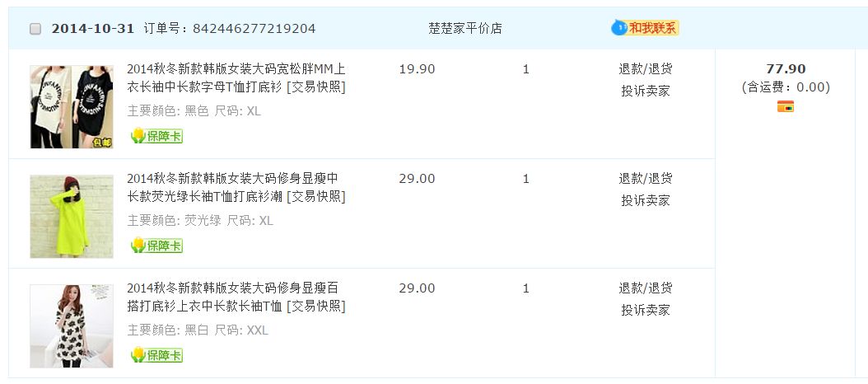Open the 宽松胖MM letter T-shirt product title
This screenshot has width=868, height=384.
[x=236, y=78]
